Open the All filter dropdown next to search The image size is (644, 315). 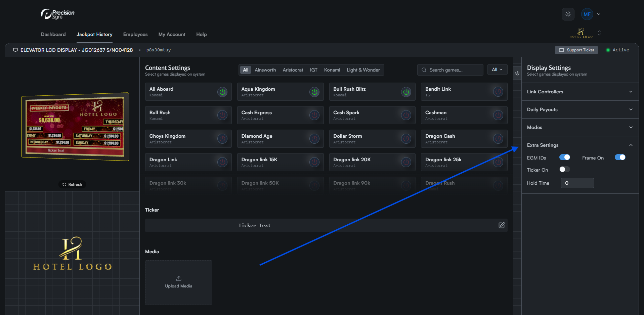(x=497, y=70)
